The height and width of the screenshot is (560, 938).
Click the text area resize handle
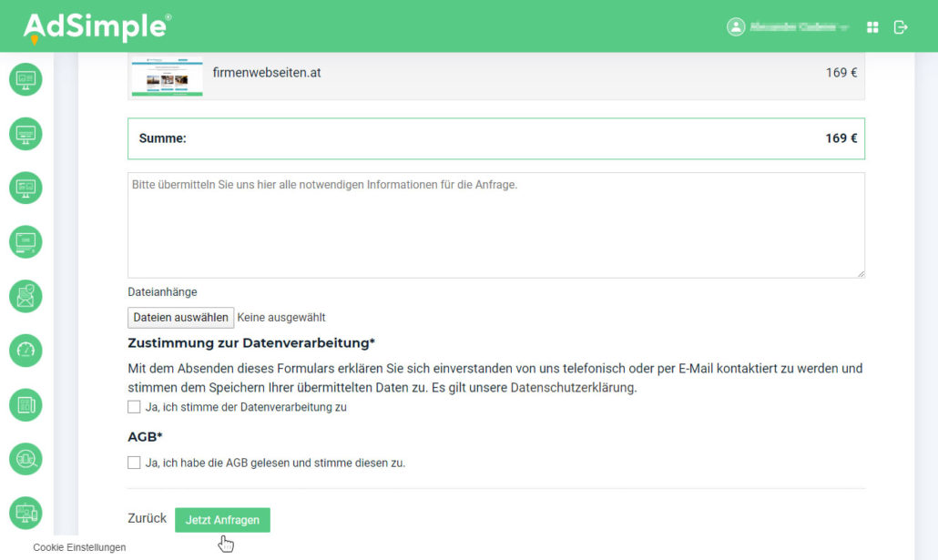pyautogui.click(x=859, y=272)
